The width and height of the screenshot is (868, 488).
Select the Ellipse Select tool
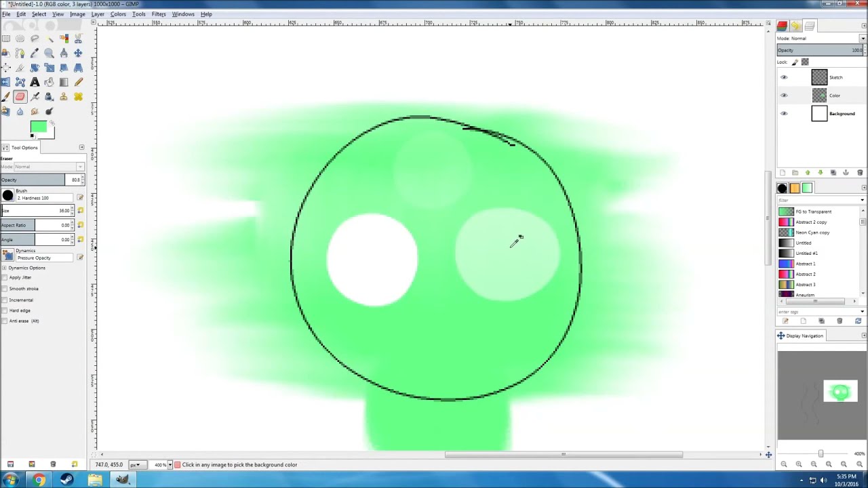[x=20, y=39]
